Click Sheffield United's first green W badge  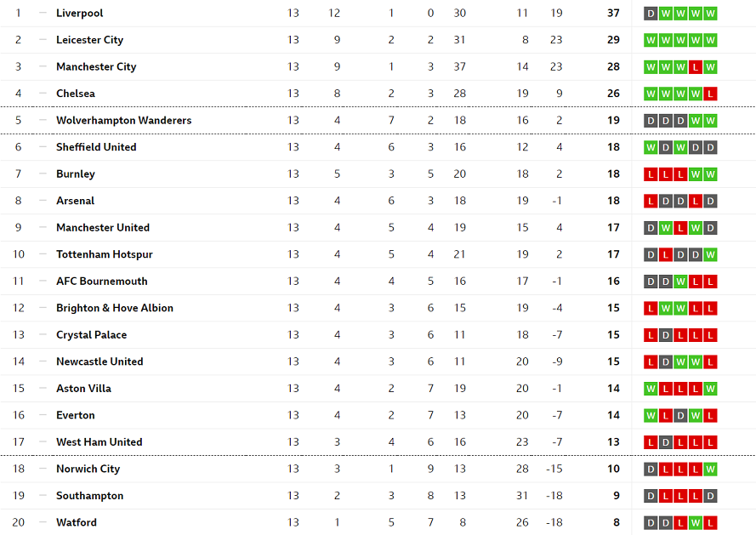651,147
